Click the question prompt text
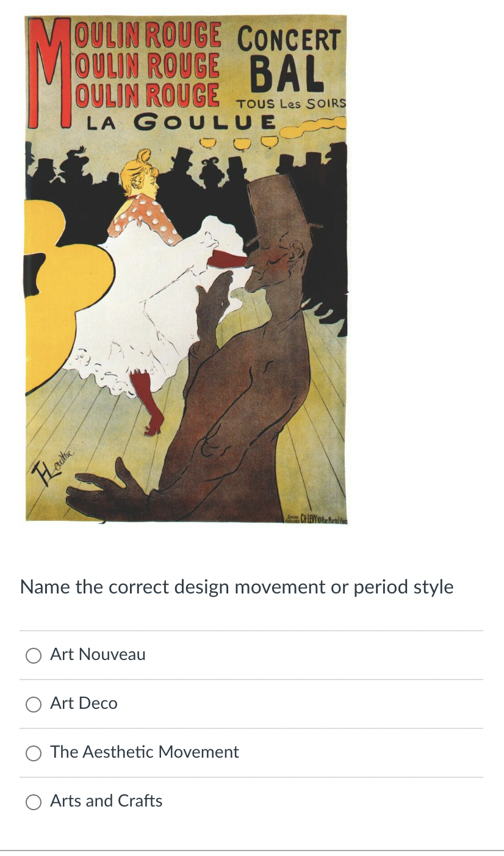 (237, 587)
